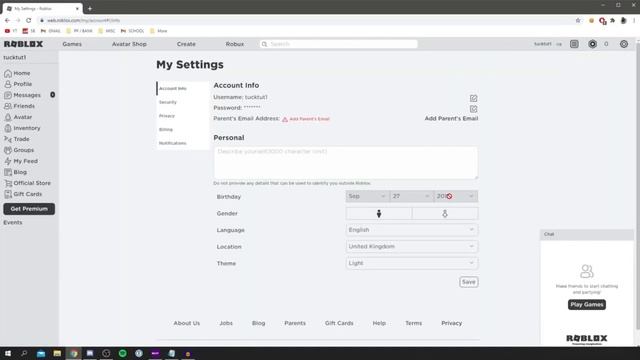Image resolution: width=640 pixels, height=360 pixels.
Task: Edit username with pencil icon
Action: pos(473,98)
